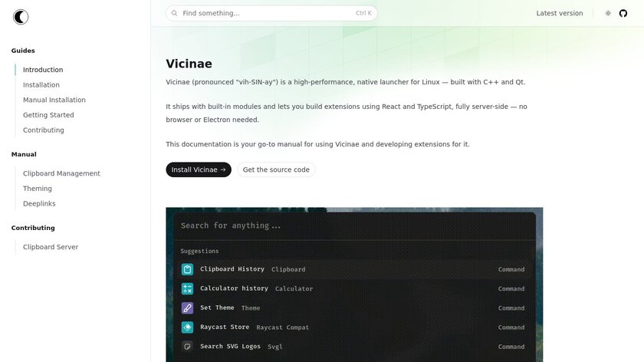Open the Latest version link
The image size is (644, 362).
(559, 13)
